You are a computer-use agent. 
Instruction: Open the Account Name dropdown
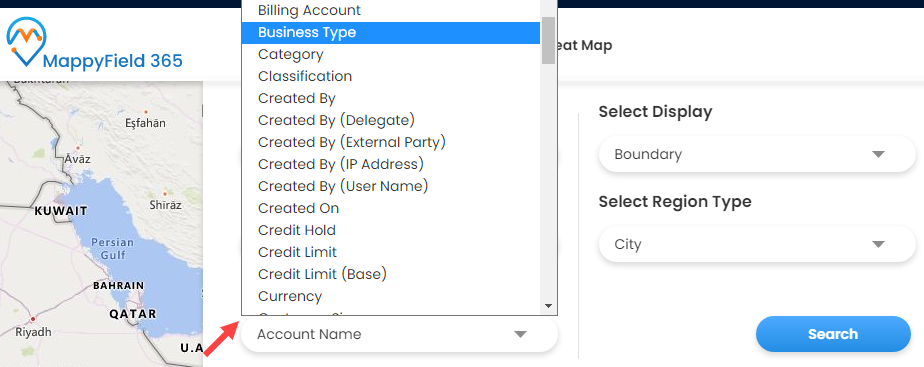pyautogui.click(x=399, y=335)
